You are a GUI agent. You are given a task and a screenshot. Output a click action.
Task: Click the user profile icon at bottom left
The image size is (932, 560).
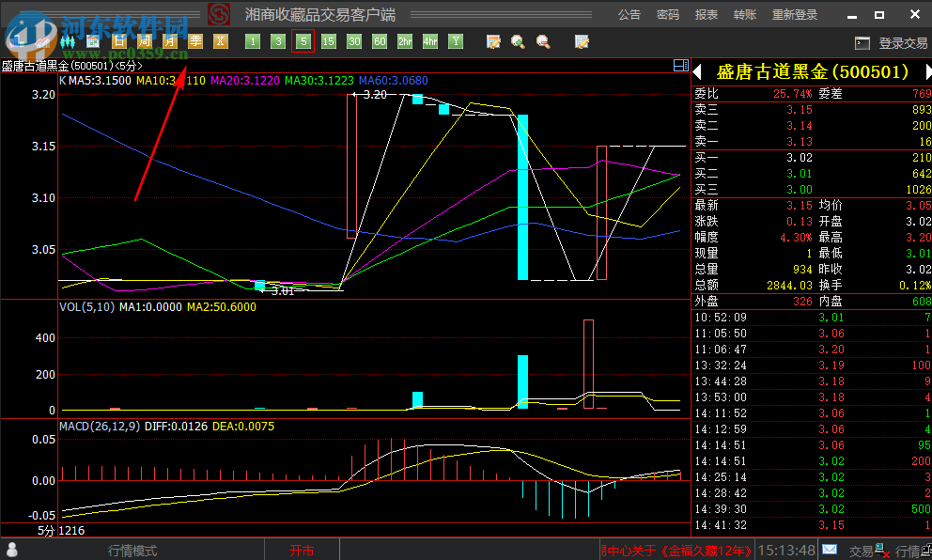[12, 550]
